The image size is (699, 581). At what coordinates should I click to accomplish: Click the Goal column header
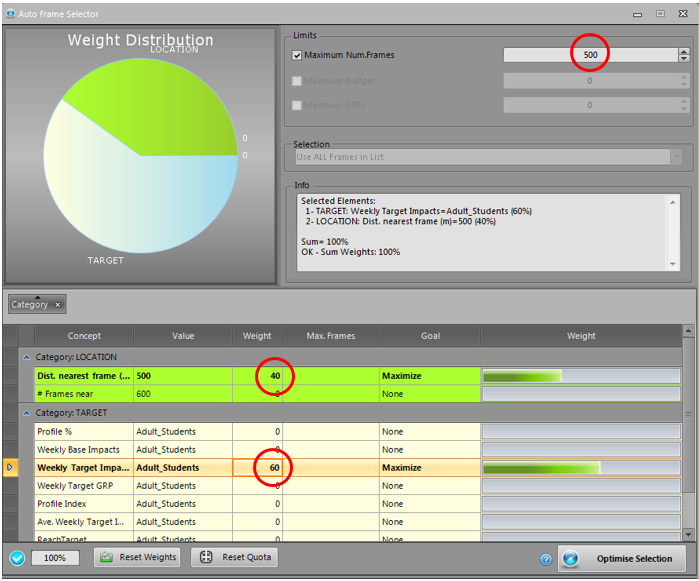point(430,336)
